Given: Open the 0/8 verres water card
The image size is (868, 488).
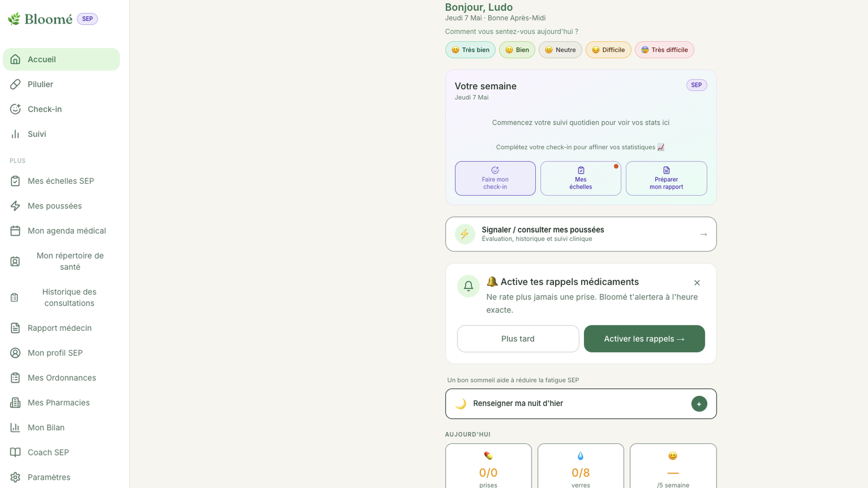Looking at the screenshot, I should pos(580,466).
